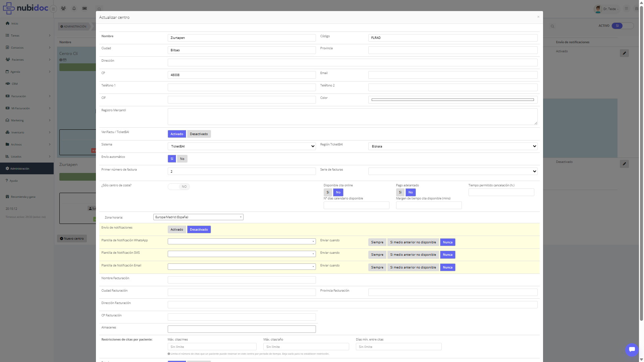The image size is (644, 362).
Task: Open the Zona horaria Europa/Madrid dropdown
Action: [198, 217]
